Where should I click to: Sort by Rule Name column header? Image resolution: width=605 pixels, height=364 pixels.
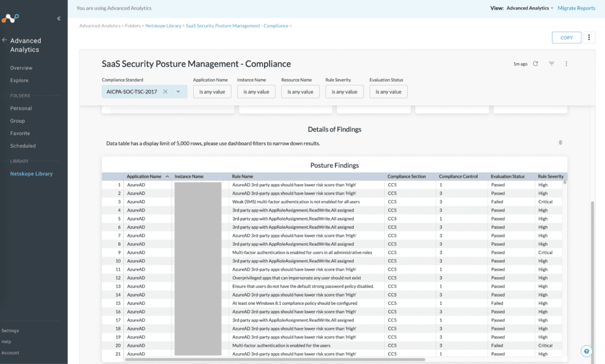[x=242, y=177]
